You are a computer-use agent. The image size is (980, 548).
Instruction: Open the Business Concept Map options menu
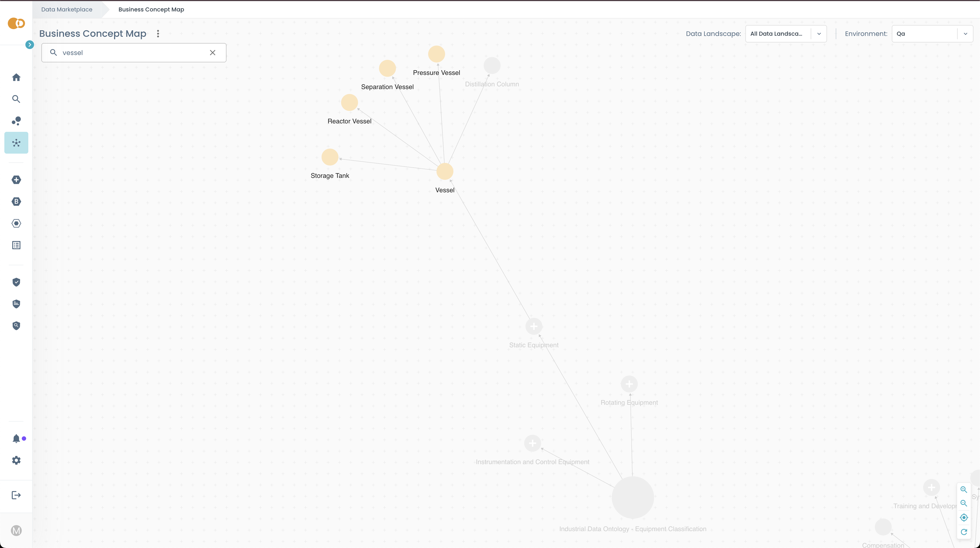click(158, 34)
